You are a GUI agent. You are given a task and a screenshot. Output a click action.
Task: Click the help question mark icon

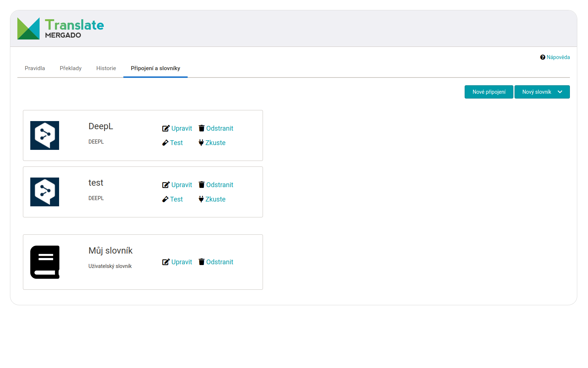coord(543,57)
